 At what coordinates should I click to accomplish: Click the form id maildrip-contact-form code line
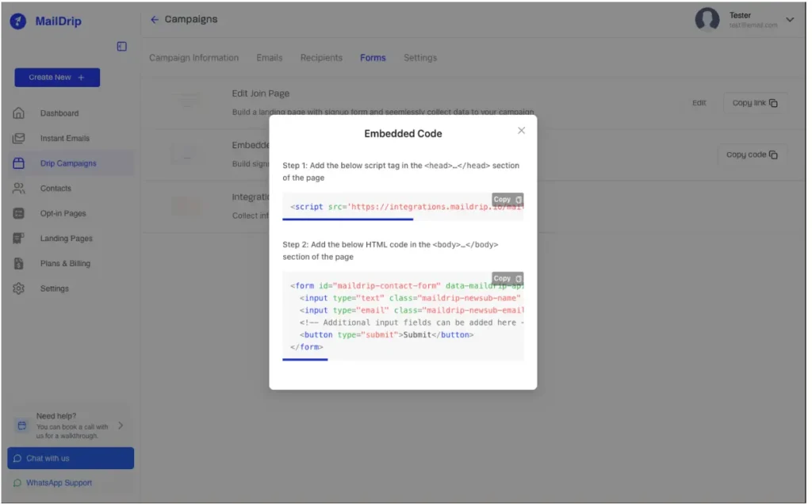coord(407,285)
